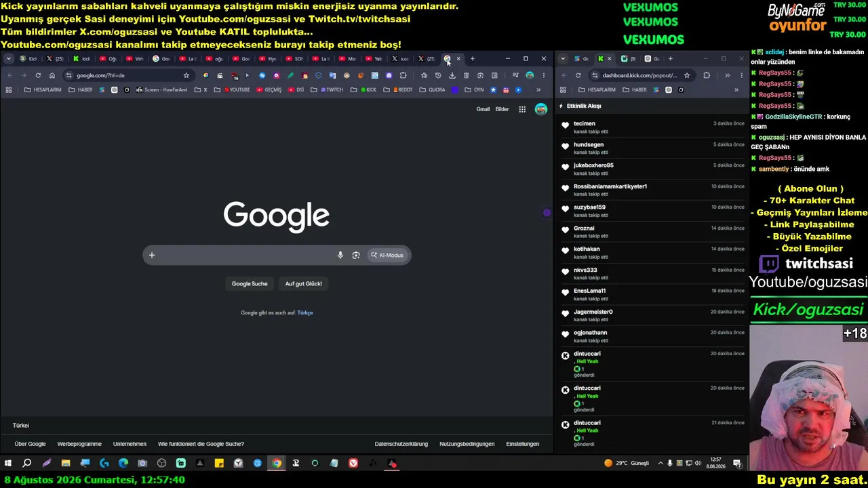Open the HESAPLARIM bookmark folder in left browser
The height and width of the screenshot is (488, 868).
pyautogui.click(x=42, y=89)
